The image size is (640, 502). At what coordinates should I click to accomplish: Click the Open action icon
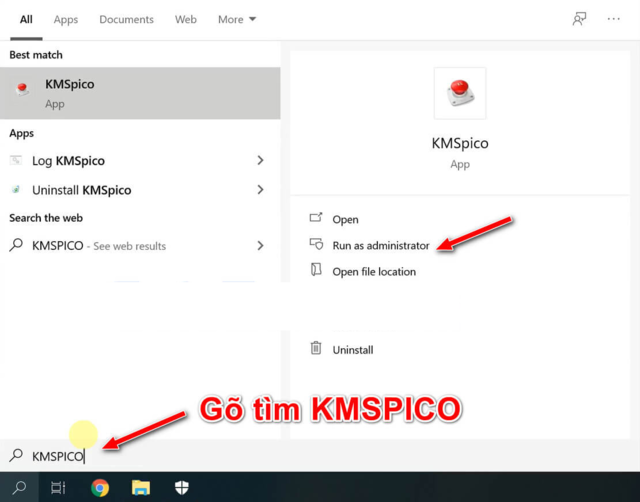[316, 217]
